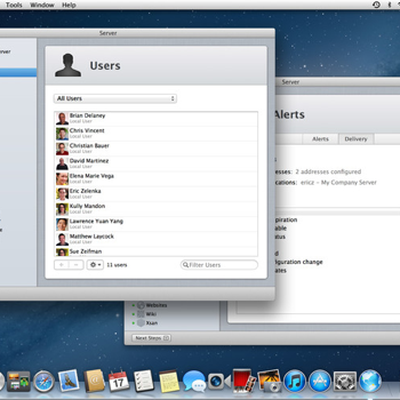The image size is (400, 400).
Task: Click Time Machine icon in menu bar
Action: pyautogui.click(x=376, y=5)
